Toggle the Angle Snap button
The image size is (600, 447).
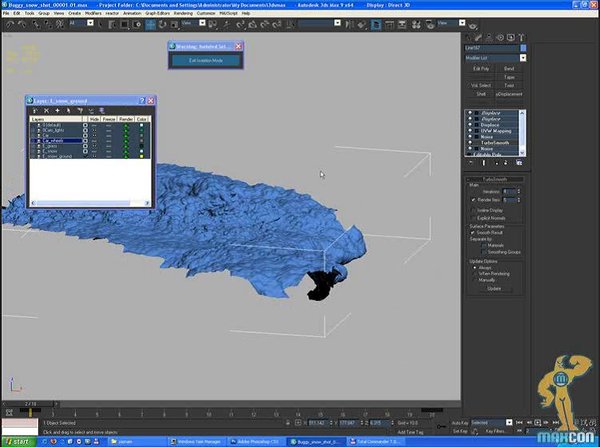tap(253, 24)
